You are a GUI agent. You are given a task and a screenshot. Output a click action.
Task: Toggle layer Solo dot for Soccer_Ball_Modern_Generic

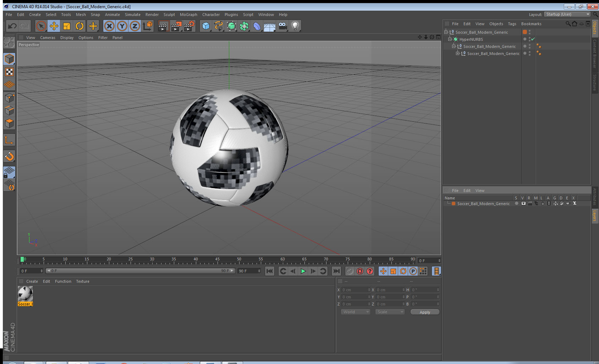coord(517,203)
